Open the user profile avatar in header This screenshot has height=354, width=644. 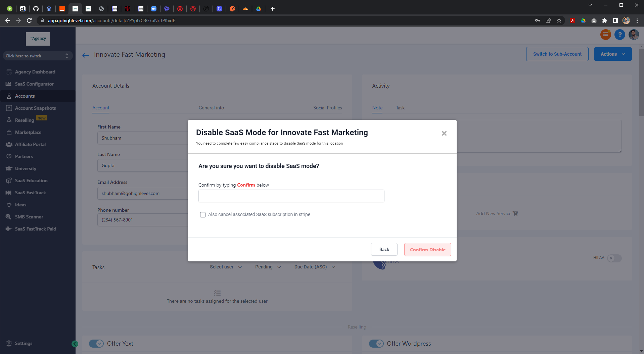click(634, 34)
